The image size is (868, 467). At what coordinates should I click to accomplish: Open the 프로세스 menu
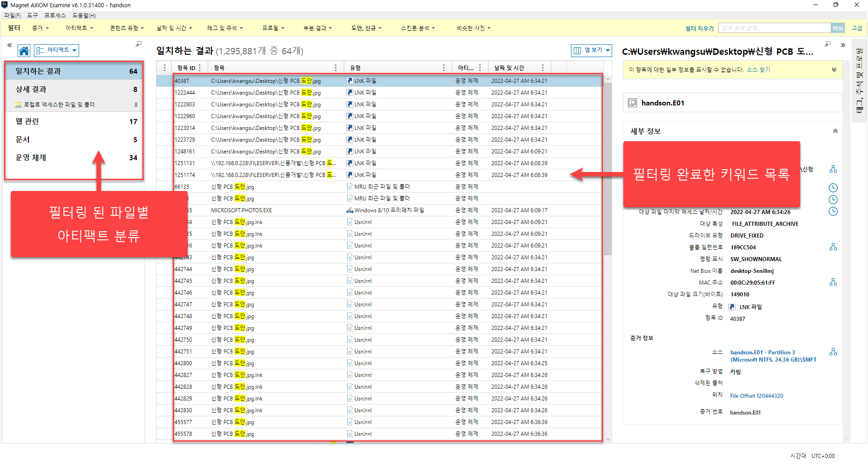pyautogui.click(x=55, y=15)
